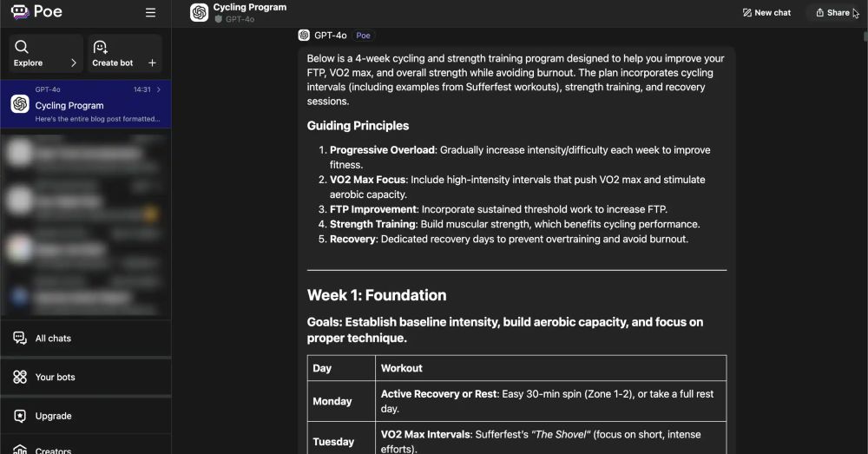Click the page scrollbar thumb
868x454 pixels.
click(865, 36)
